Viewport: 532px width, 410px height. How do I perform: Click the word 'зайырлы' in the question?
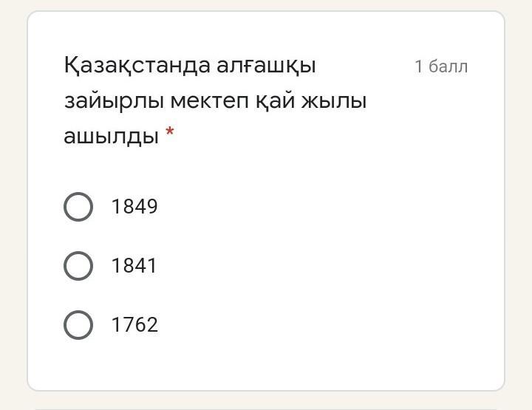[113, 100]
